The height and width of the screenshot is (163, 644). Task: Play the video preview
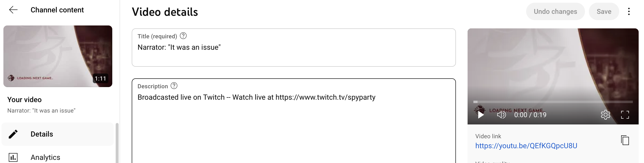pyautogui.click(x=480, y=115)
